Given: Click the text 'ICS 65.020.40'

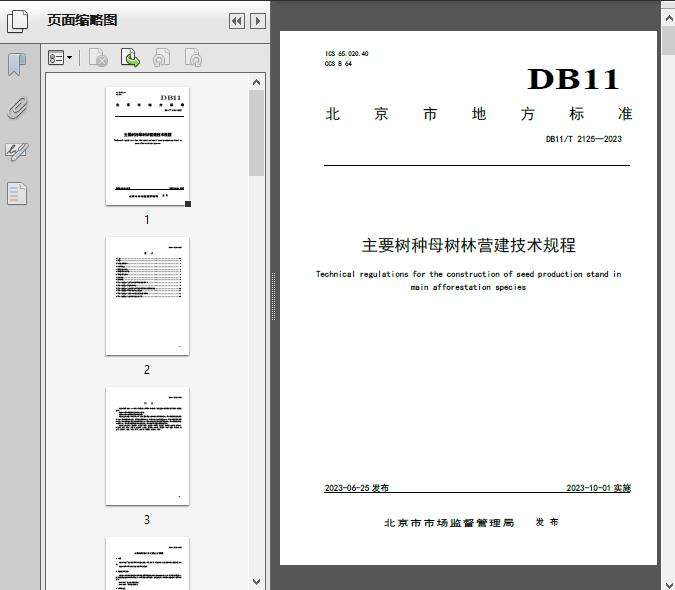Looking at the screenshot, I should (x=347, y=54).
